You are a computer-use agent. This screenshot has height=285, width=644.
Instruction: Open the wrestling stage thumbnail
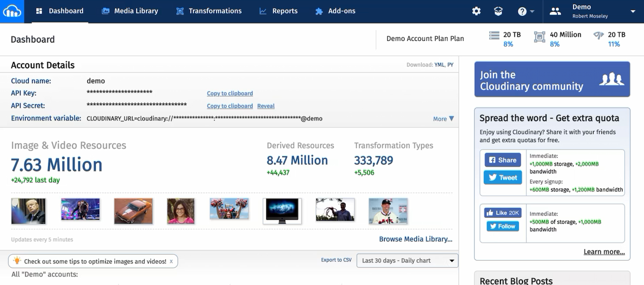tap(80, 209)
